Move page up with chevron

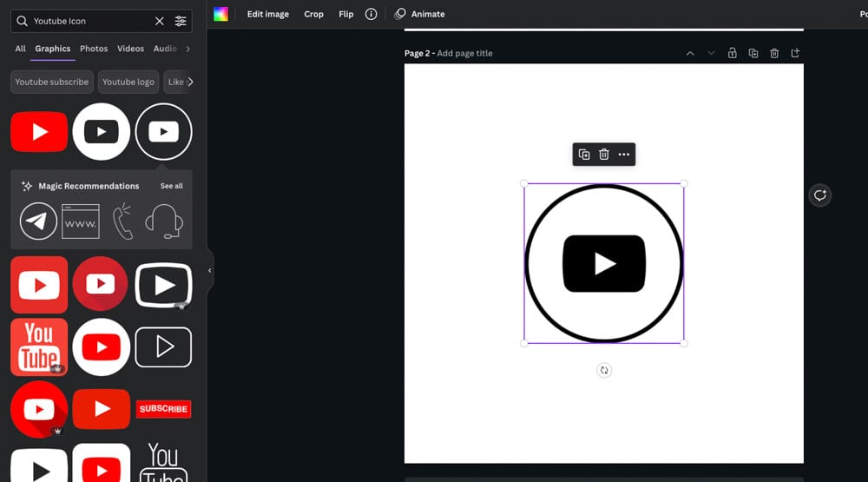(690, 53)
